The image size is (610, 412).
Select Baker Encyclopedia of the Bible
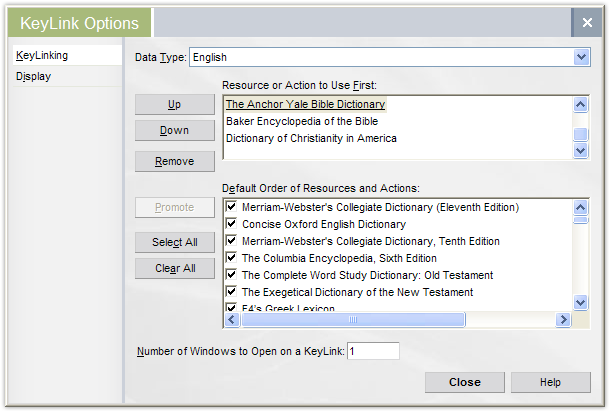302,121
